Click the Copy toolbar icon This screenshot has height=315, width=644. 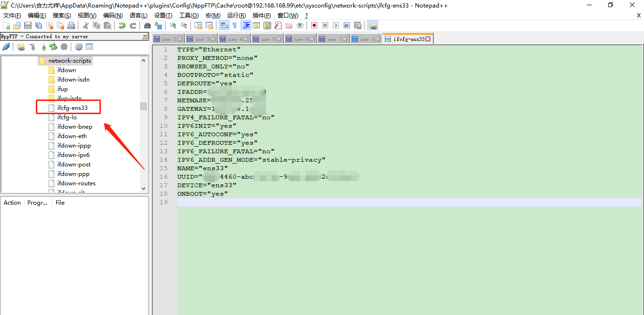point(97,25)
